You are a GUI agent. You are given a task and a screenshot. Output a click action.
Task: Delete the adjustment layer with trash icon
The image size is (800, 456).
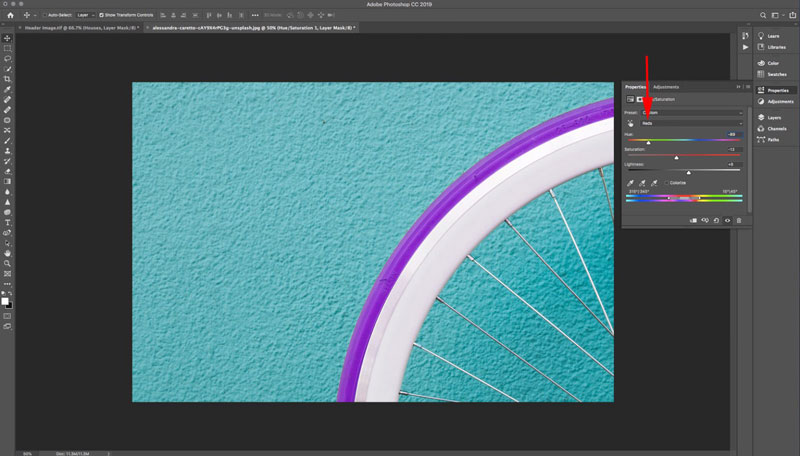739,220
